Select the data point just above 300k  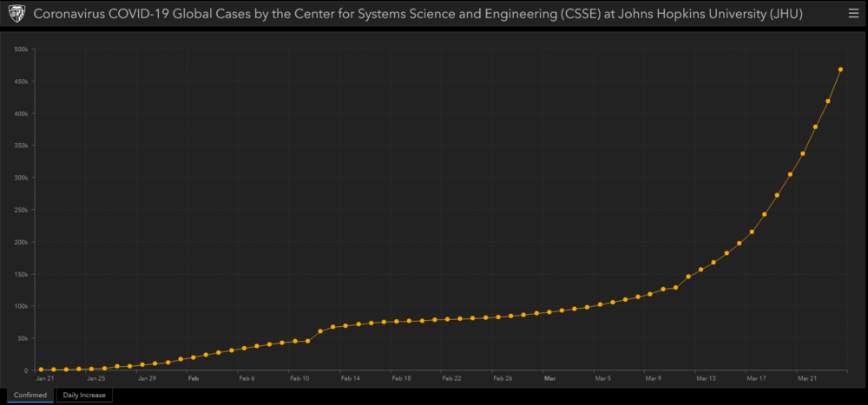790,174
